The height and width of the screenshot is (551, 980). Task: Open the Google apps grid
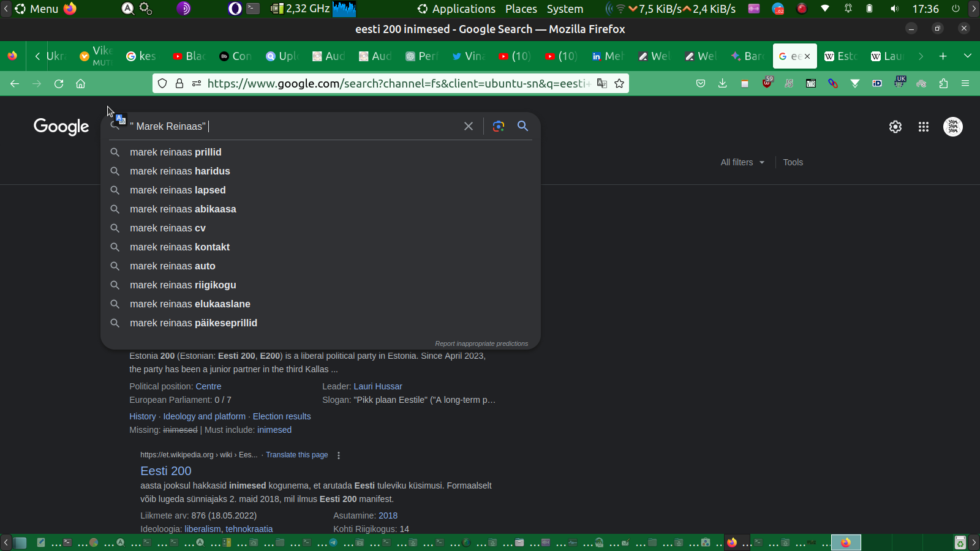[x=924, y=127]
